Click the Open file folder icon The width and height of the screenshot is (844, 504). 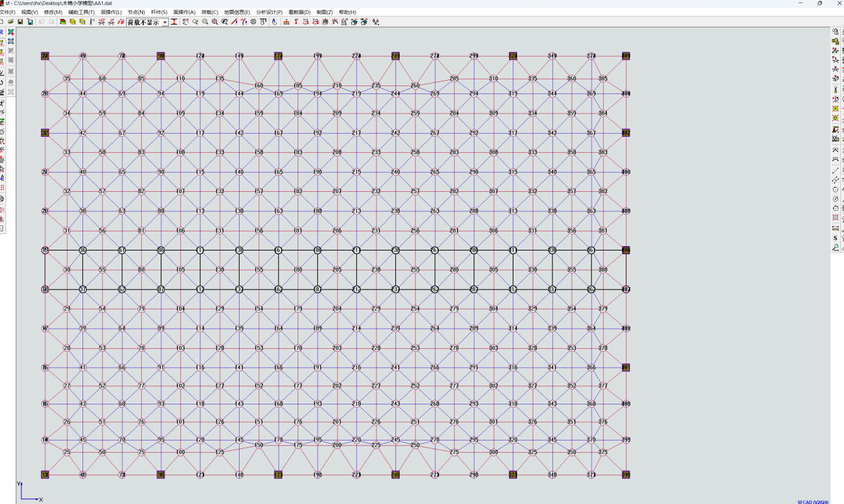click(x=10, y=22)
